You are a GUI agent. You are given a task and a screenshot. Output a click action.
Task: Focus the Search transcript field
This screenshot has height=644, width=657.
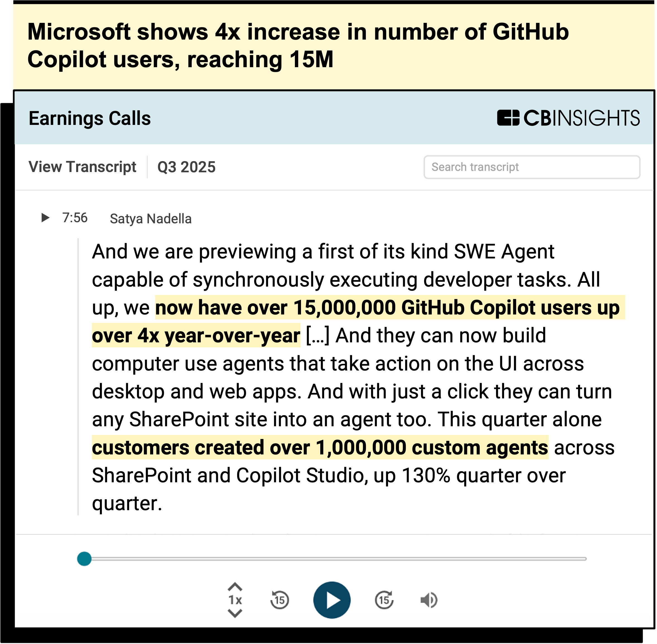tap(531, 167)
